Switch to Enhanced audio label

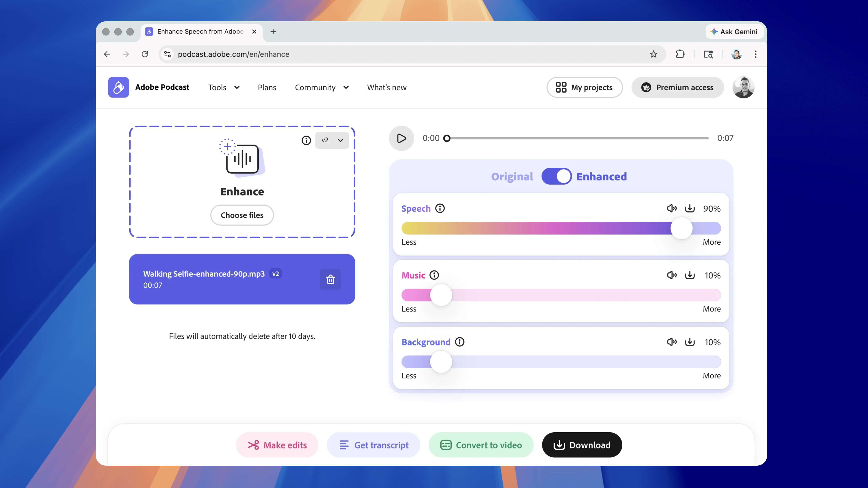[602, 177]
